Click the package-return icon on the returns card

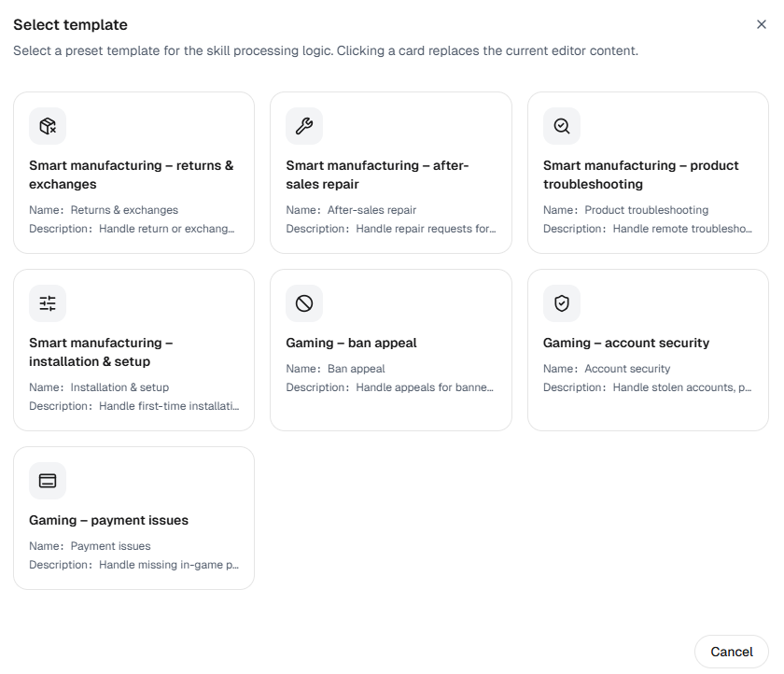click(x=48, y=126)
